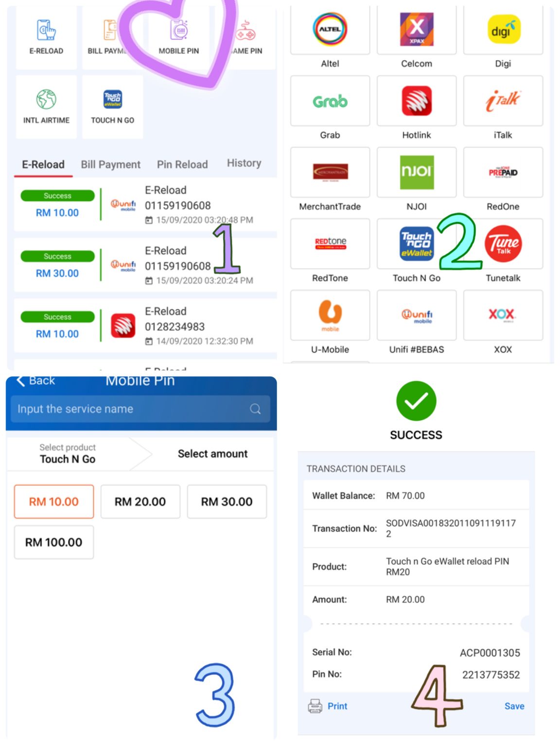Pick the Grab reload icon

pyautogui.click(x=330, y=101)
